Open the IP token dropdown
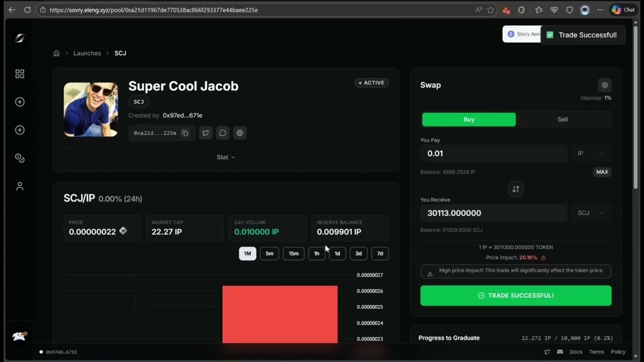Screen dimensions: 644x362 tap(591, 153)
